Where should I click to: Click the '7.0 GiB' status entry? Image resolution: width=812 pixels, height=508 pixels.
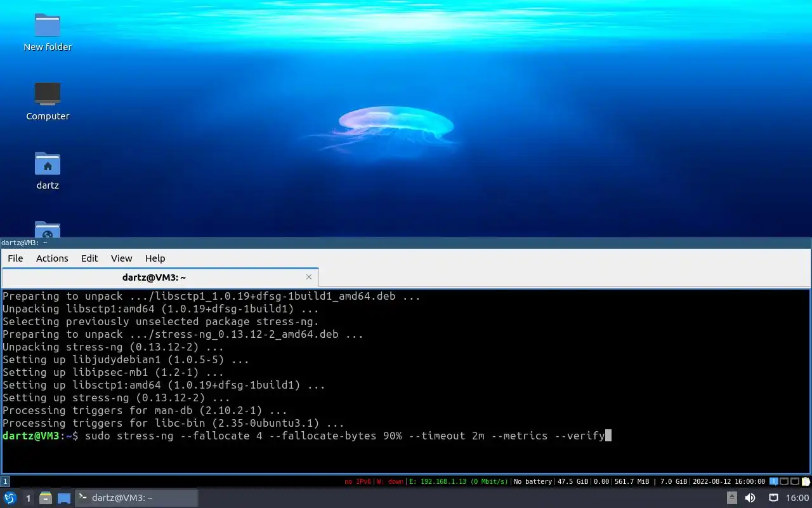674,481
